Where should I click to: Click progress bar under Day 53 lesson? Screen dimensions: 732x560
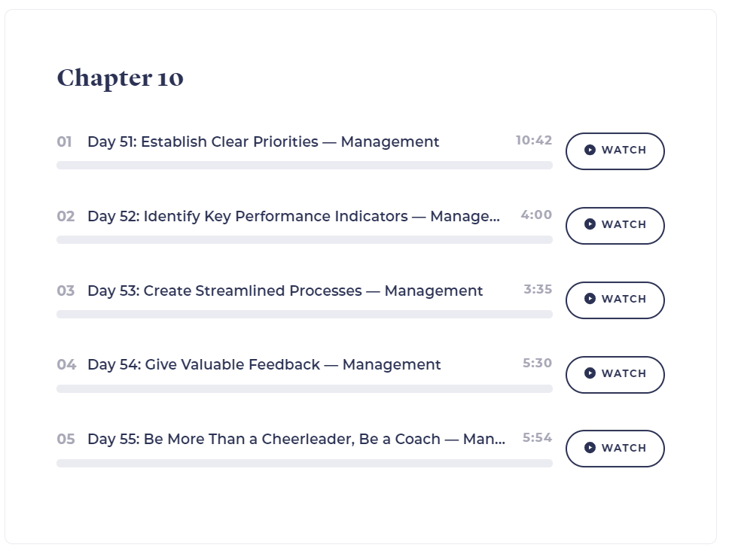pyautogui.click(x=304, y=314)
